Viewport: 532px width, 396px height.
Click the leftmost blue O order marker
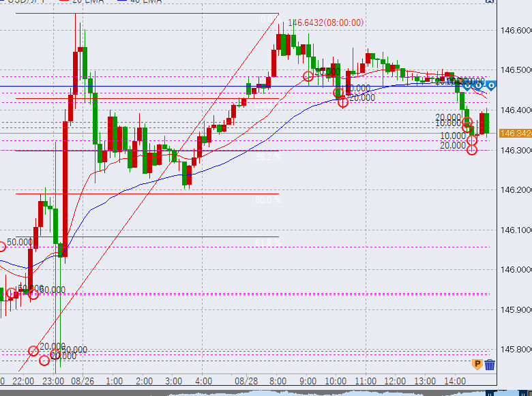point(467,85)
